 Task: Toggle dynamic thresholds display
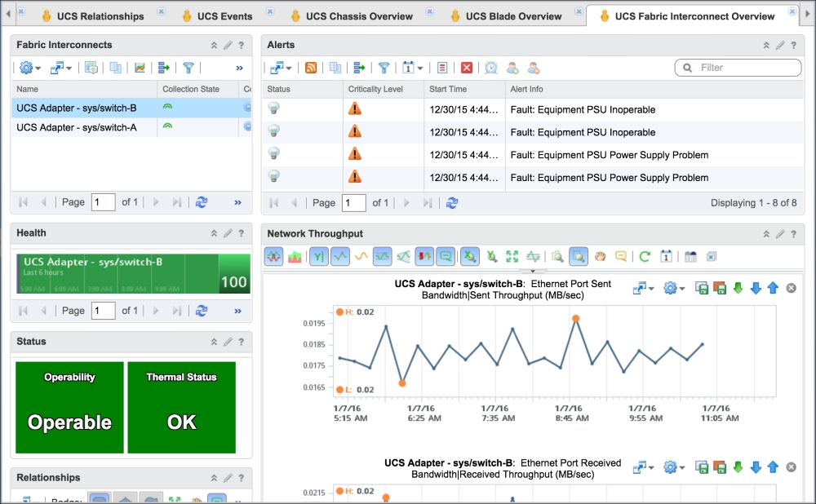point(383,256)
